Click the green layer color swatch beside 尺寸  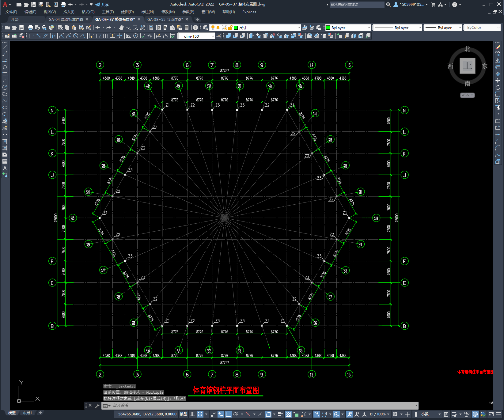(236, 28)
